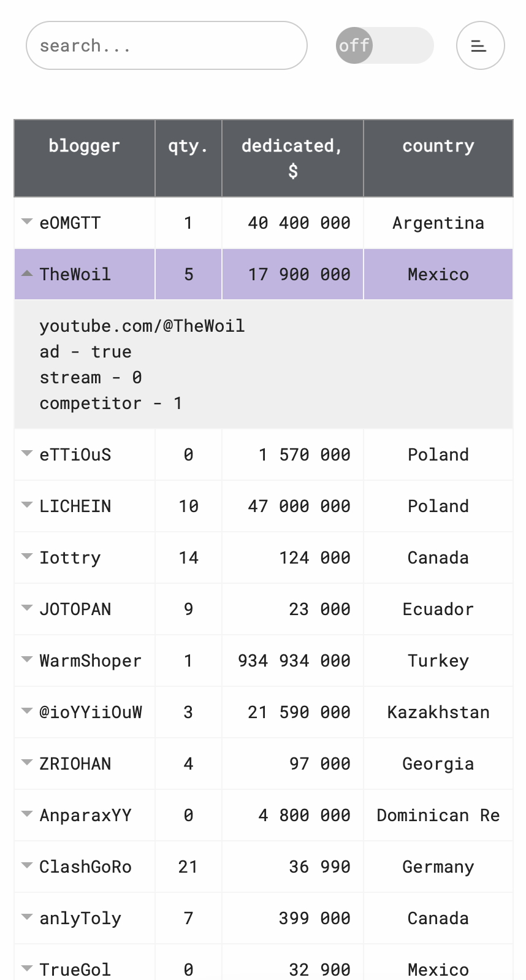Viewport: 526px width, 980px height.
Task: Expand details for eTTiOuS
Action: (x=26, y=454)
